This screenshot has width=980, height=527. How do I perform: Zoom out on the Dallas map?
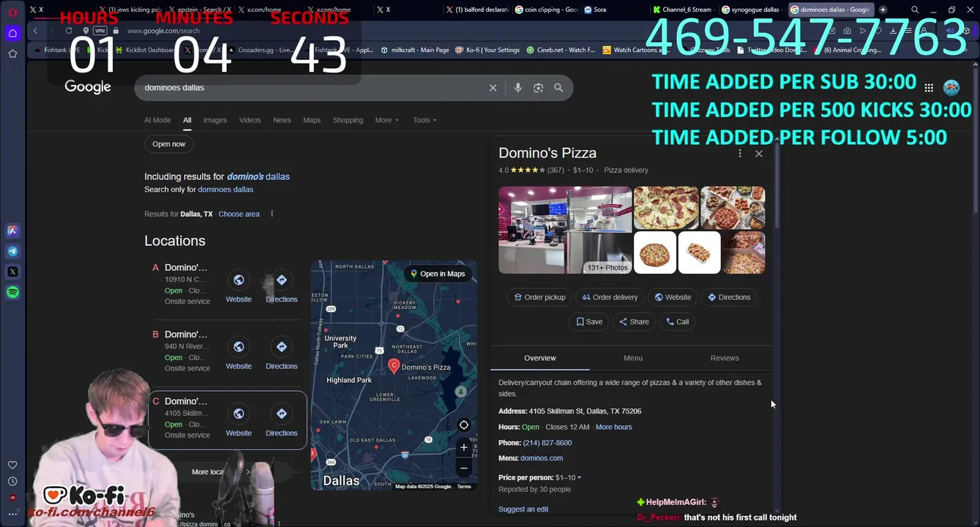tap(463, 468)
